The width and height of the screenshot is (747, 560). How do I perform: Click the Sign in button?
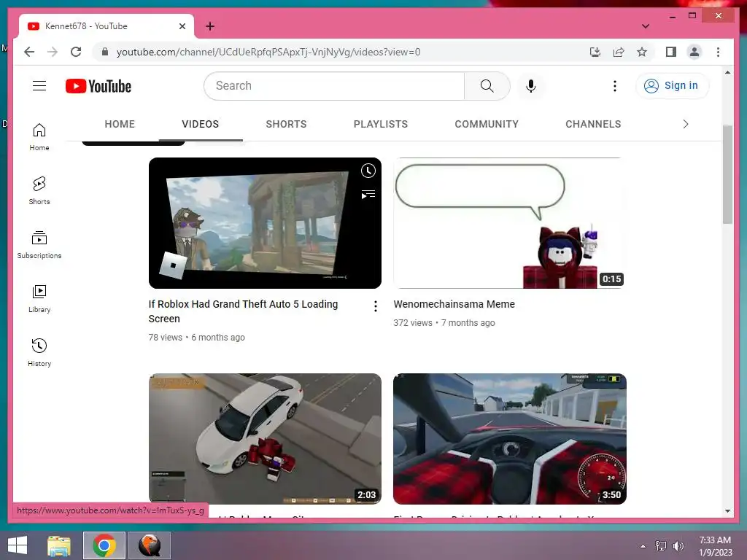(x=672, y=86)
